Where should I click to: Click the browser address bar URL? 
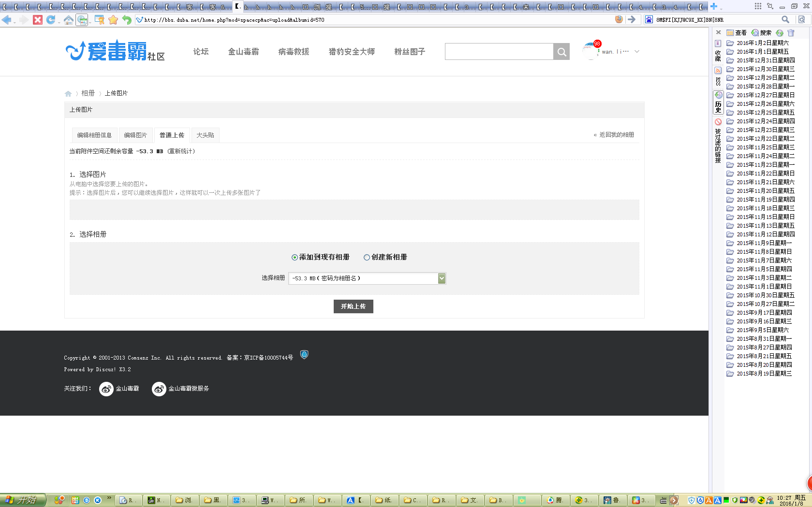(234, 20)
